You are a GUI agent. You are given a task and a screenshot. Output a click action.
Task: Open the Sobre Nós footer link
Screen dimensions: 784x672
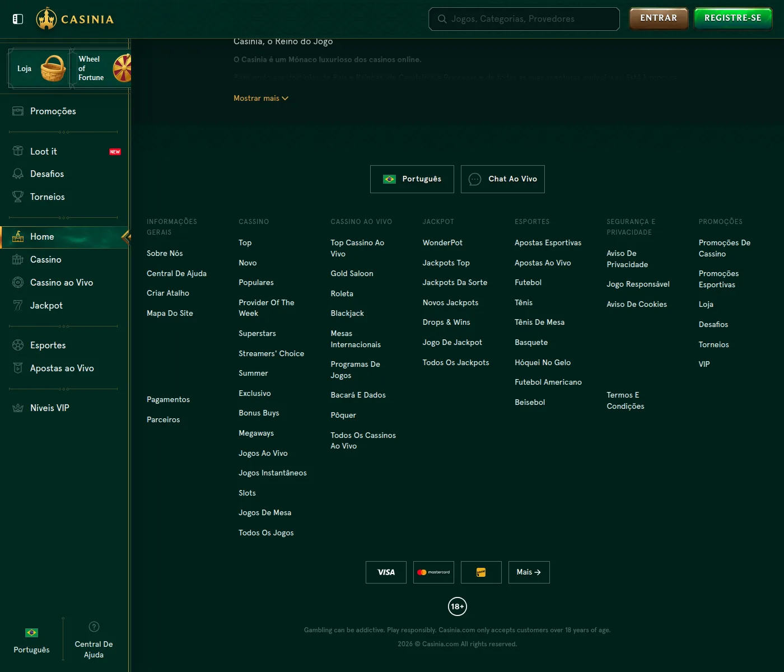pos(165,253)
